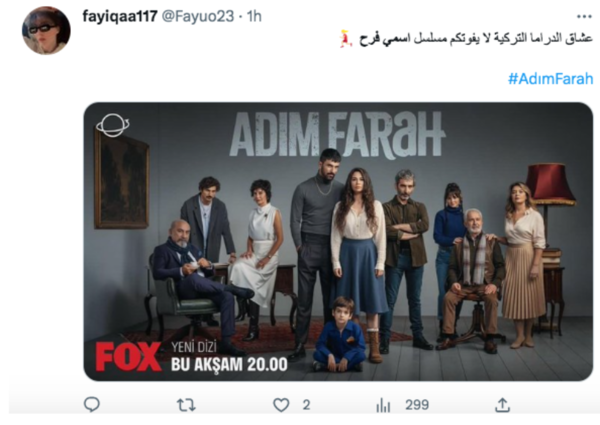This screenshot has height=425, width=600.
Task: Open the @Fayuo23 handle link
Action: click(197, 16)
